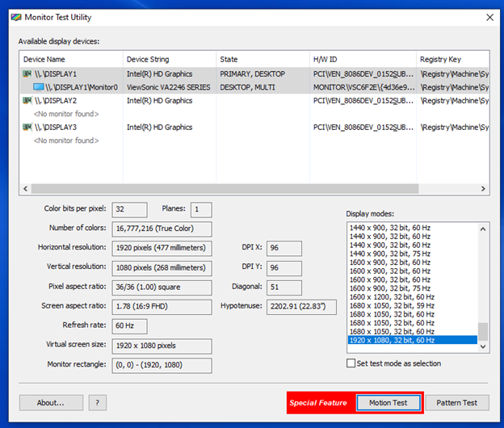Select the DISPLAY1 graphics adapter icon
This screenshot has width=504, height=428.
click(x=27, y=74)
